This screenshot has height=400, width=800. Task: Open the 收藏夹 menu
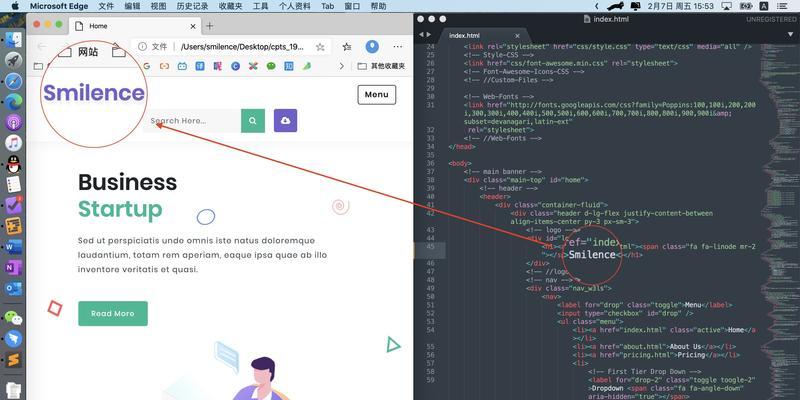tap(231, 6)
